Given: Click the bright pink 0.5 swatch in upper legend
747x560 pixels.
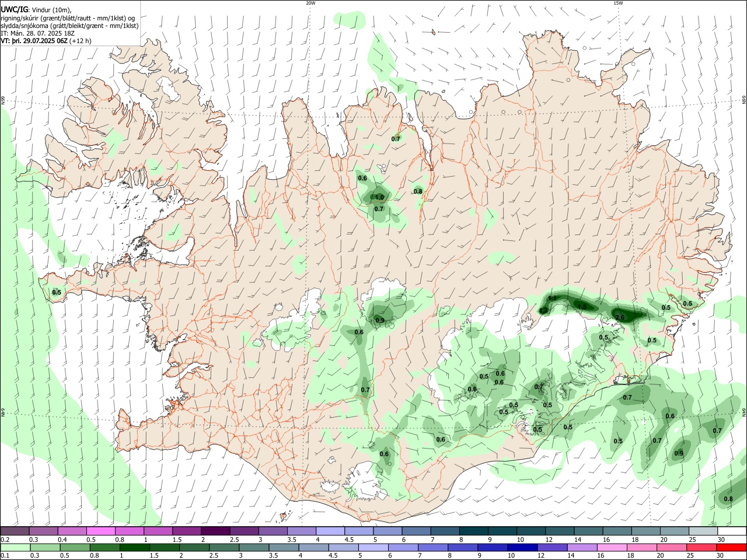Looking at the screenshot, I should [x=100, y=531].
